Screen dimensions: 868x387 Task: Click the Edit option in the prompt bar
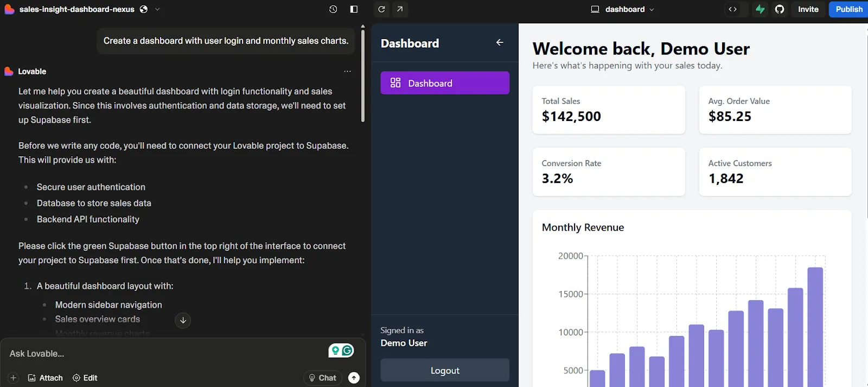click(x=85, y=378)
